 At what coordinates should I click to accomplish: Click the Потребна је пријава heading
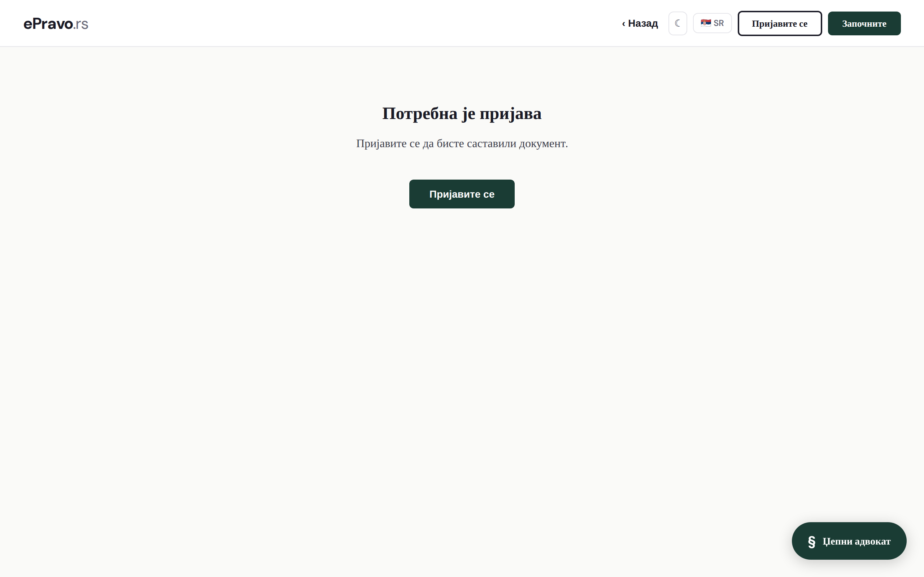462,114
